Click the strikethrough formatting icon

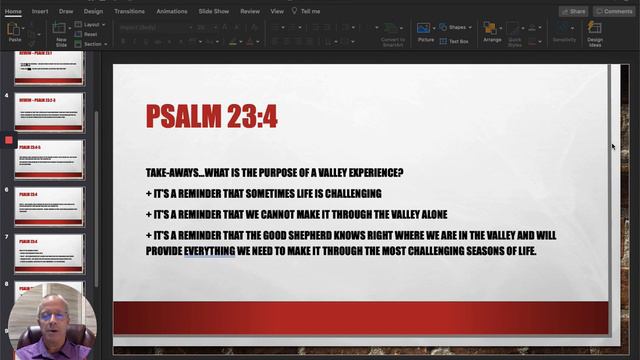(158, 42)
